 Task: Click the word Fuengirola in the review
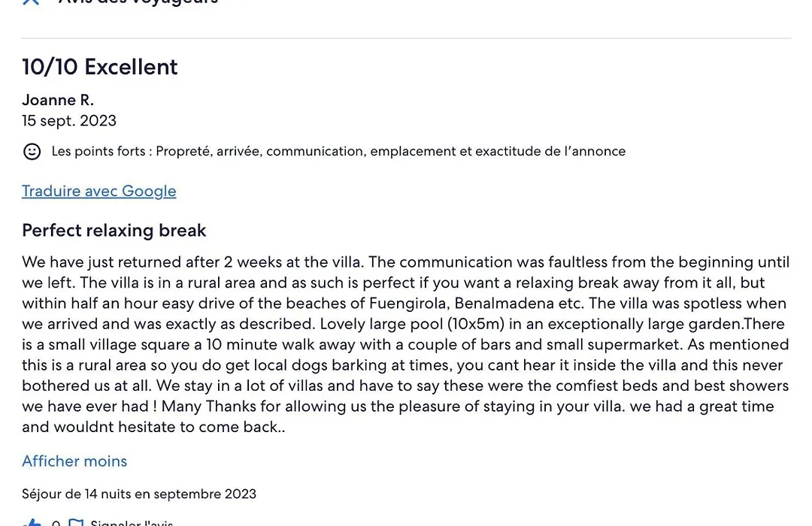point(408,304)
